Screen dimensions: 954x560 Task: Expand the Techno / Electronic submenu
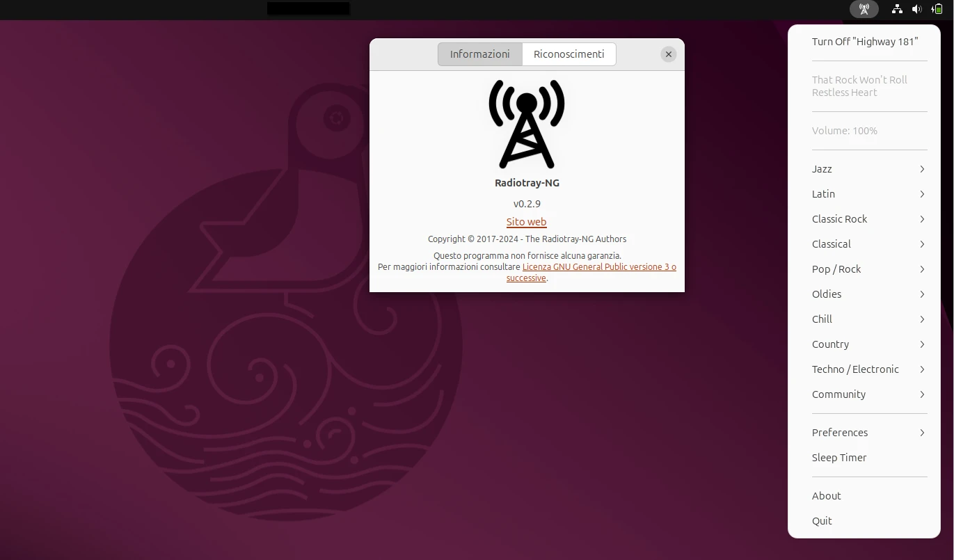pyautogui.click(x=869, y=369)
